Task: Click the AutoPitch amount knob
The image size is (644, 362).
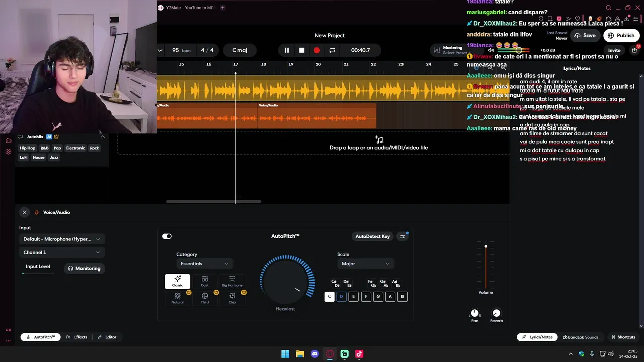Action: [285, 282]
